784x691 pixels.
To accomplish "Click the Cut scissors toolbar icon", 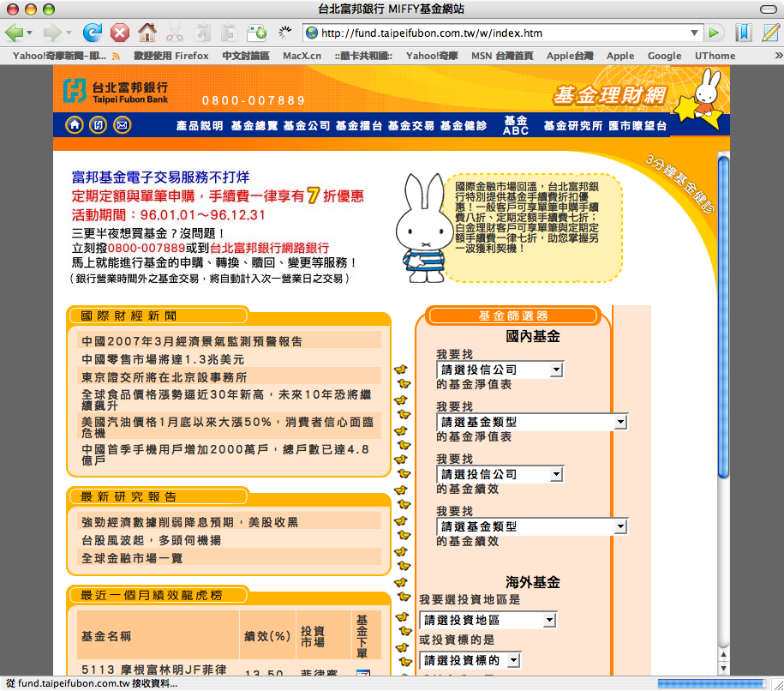I will [x=175, y=33].
